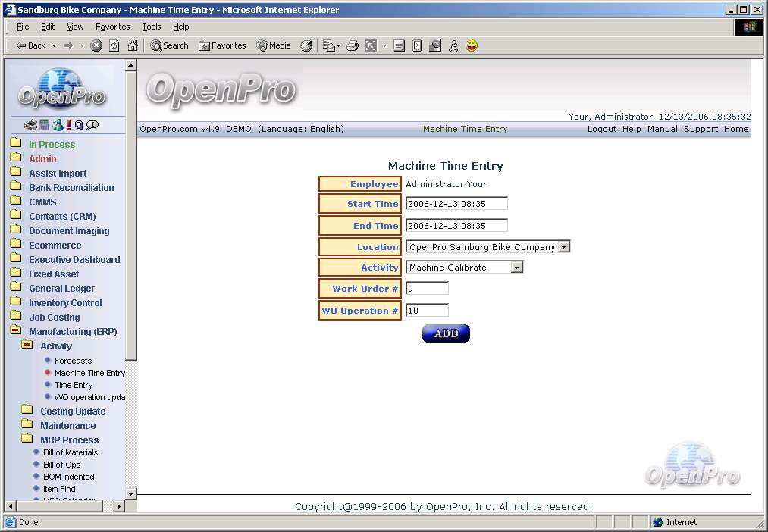
Task: Open the Favorites menu
Action: point(112,27)
